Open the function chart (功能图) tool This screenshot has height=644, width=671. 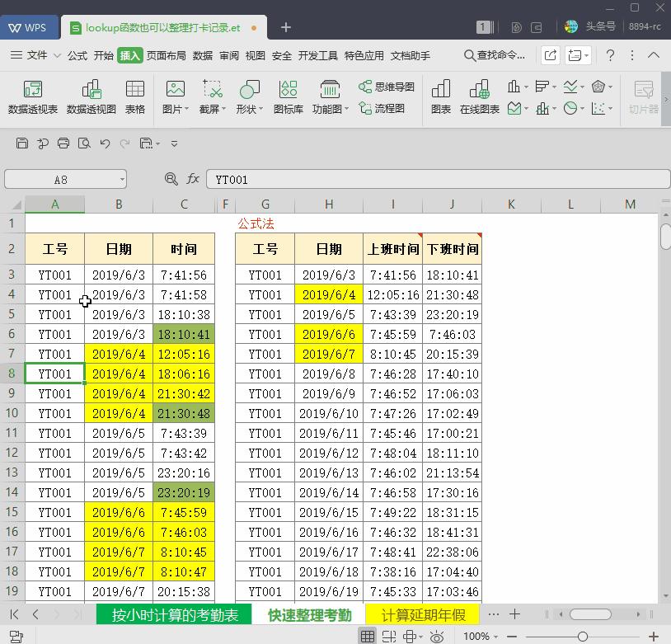pos(330,97)
